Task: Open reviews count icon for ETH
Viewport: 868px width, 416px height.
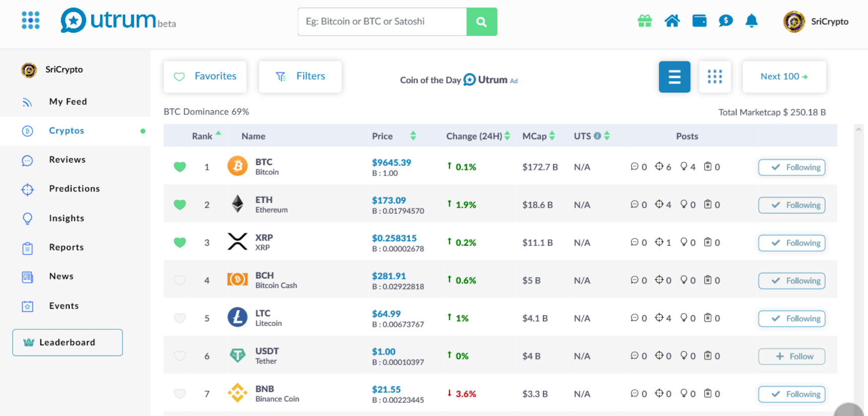Action: 634,204
